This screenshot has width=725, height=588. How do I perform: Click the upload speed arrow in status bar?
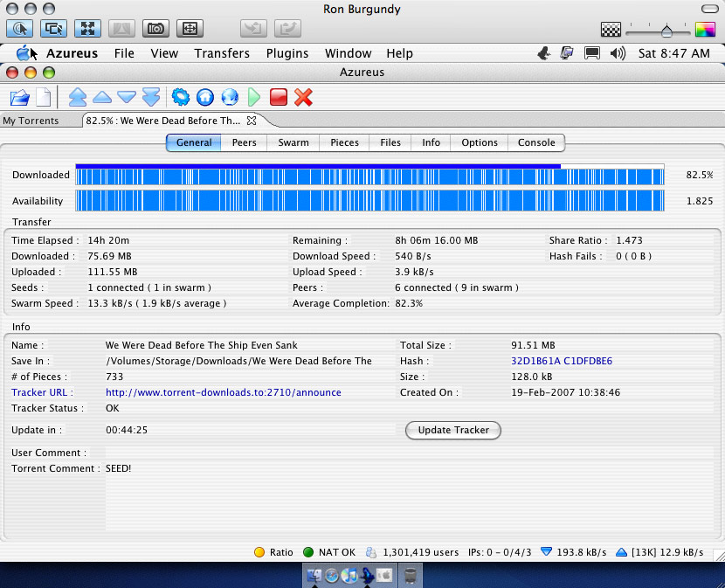[x=621, y=552]
